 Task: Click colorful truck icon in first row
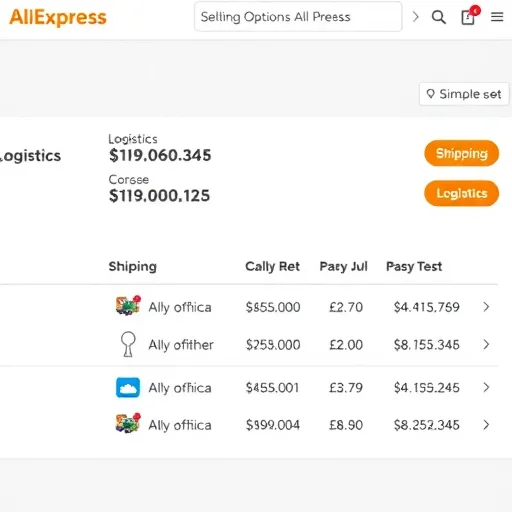[128, 305]
